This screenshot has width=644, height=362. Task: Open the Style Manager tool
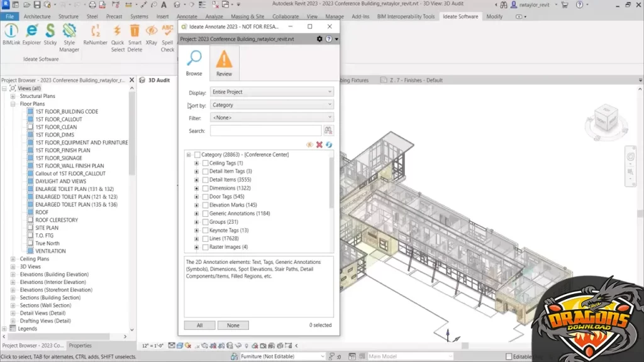69,37
